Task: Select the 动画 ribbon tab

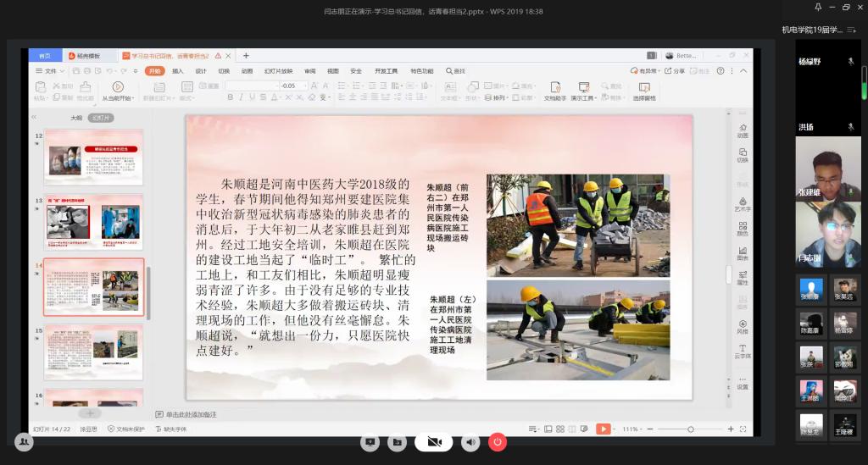Action: point(247,71)
